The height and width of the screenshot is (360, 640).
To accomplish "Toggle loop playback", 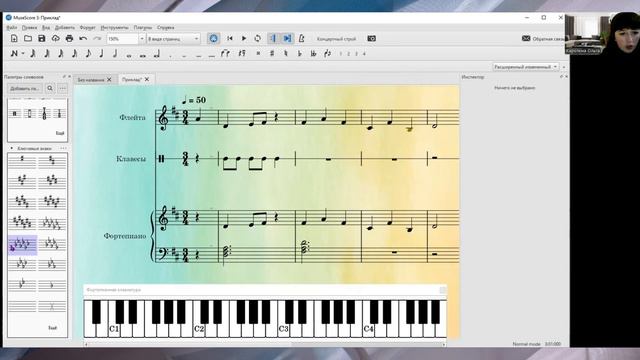I will [x=258, y=39].
